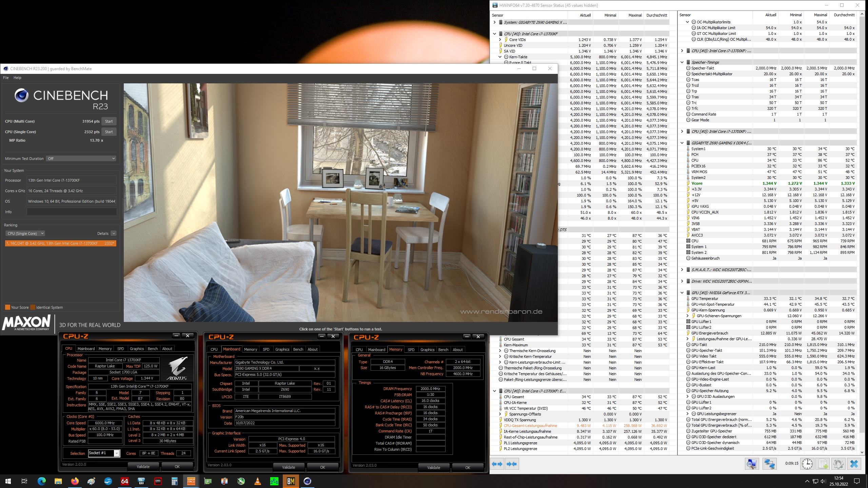The width and height of the screenshot is (868, 488).
Task: Select Vcore row in HWiNFO
Action: coord(768,183)
